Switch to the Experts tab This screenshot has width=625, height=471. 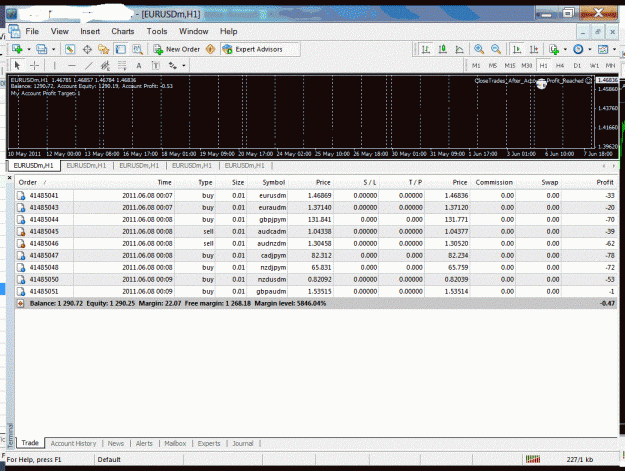coord(209,443)
